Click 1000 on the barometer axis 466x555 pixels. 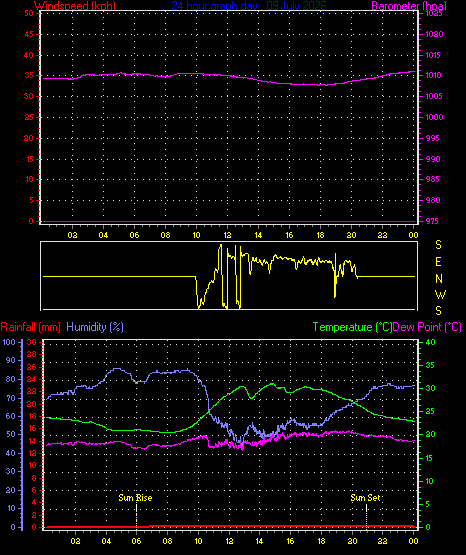(434, 117)
